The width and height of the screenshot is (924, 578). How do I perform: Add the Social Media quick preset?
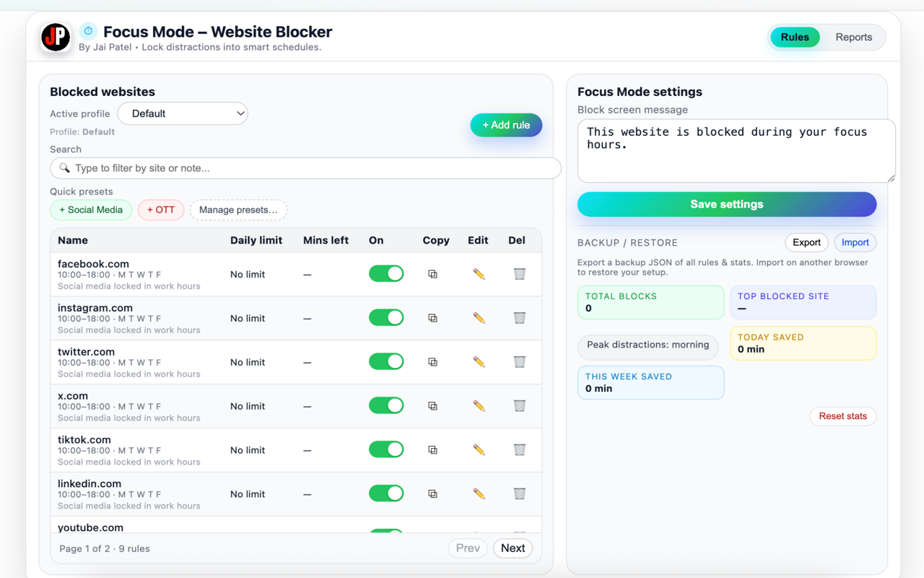(91, 210)
